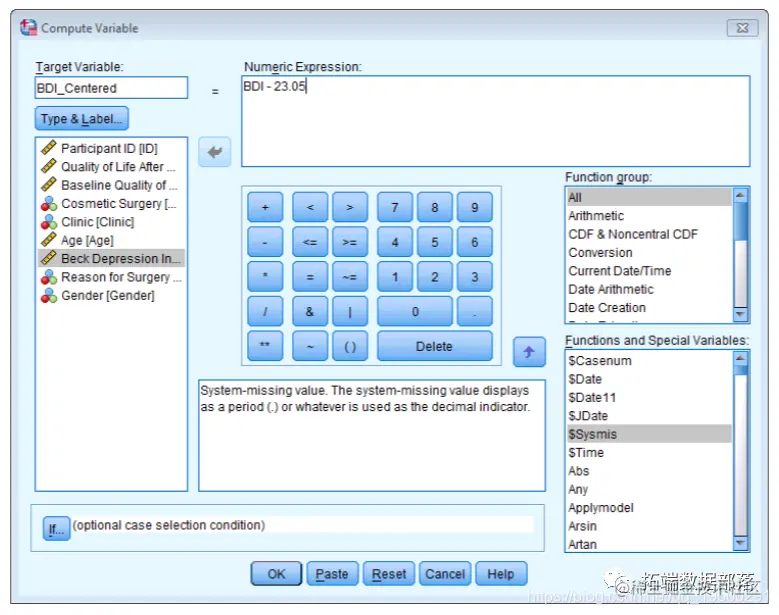Viewport: 779px width, 615px height.
Task: Click the division slash keypad button
Action: (265, 311)
